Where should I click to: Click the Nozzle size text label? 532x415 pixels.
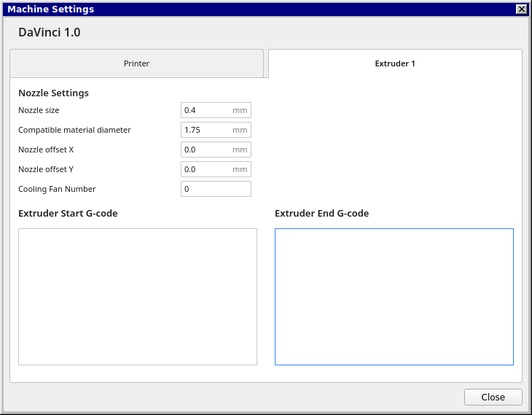pos(39,110)
